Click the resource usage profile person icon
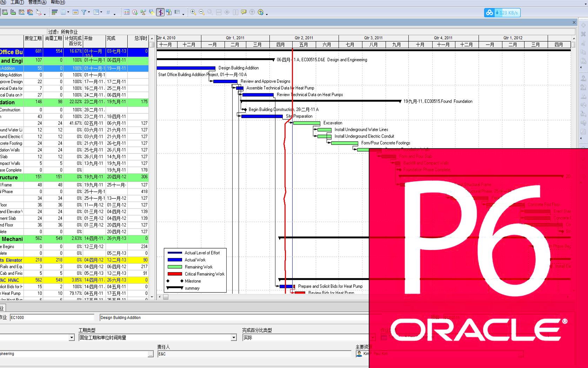The width and height of the screenshot is (588, 368). (x=30, y=12)
